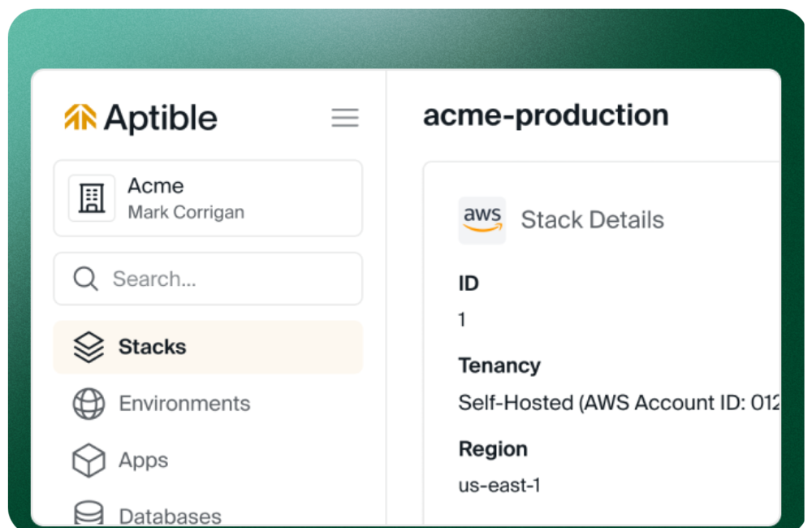Click the Aptible arrow logo icon
Screen dimensions: 812x528
coord(80,118)
